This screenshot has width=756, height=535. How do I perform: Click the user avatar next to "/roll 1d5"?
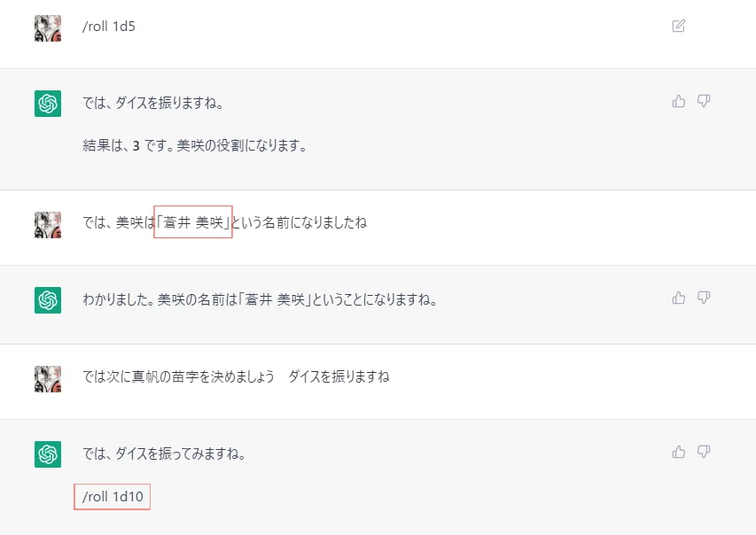(x=48, y=28)
